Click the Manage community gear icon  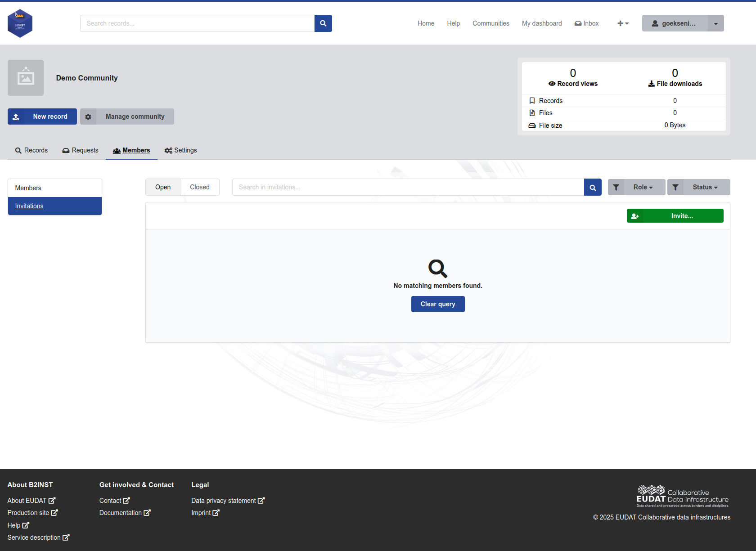[x=88, y=116]
